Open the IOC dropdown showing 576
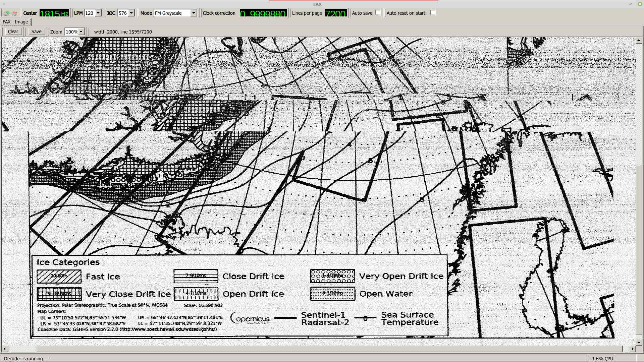 tap(131, 13)
